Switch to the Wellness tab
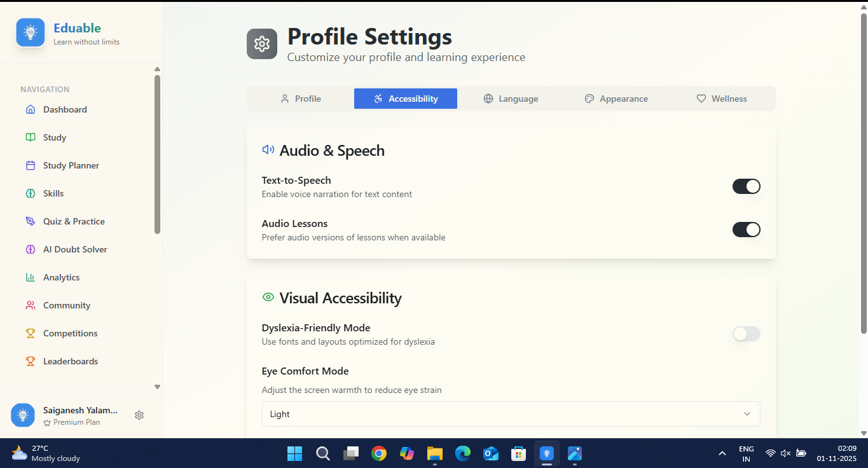The width and height of the screenshot is (868, 468). click(x=721, y=99)
